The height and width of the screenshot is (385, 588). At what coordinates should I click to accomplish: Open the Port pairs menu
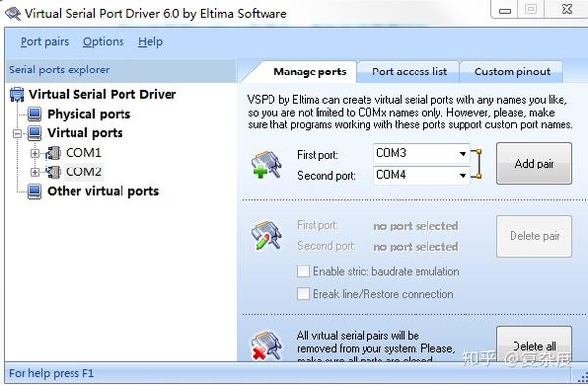point(44,41)
